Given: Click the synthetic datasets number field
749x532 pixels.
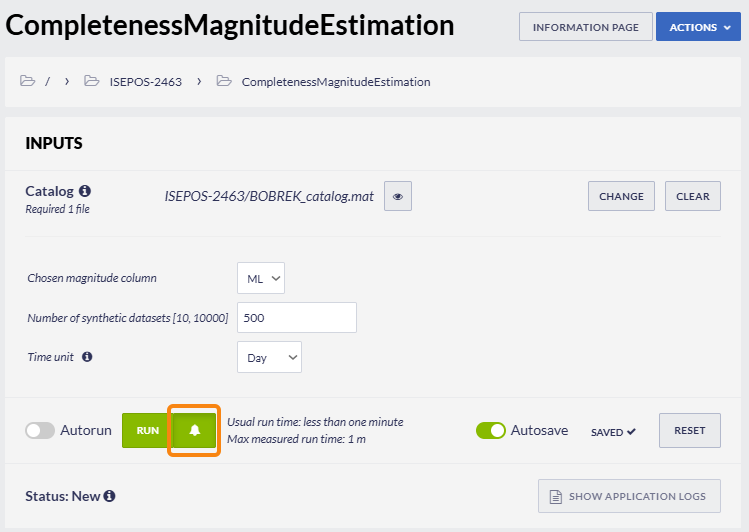Looking at the screenshot, I should pos(297,318).
